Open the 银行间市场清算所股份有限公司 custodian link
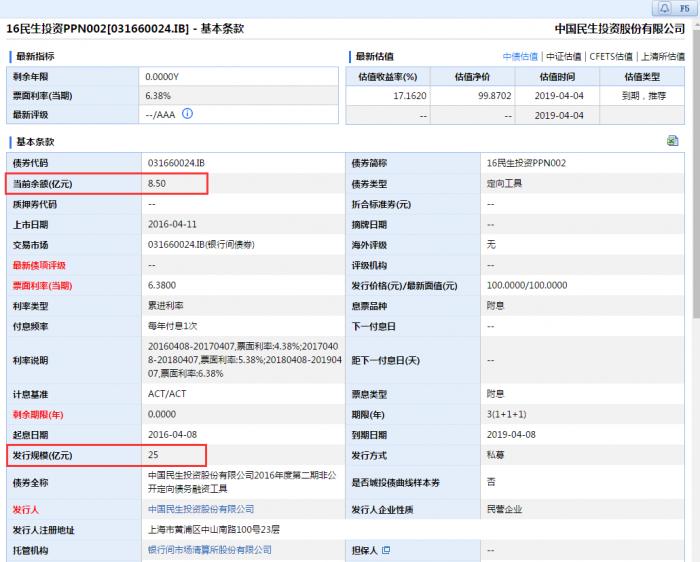700x562 pixels. click(x=209, y=550)
